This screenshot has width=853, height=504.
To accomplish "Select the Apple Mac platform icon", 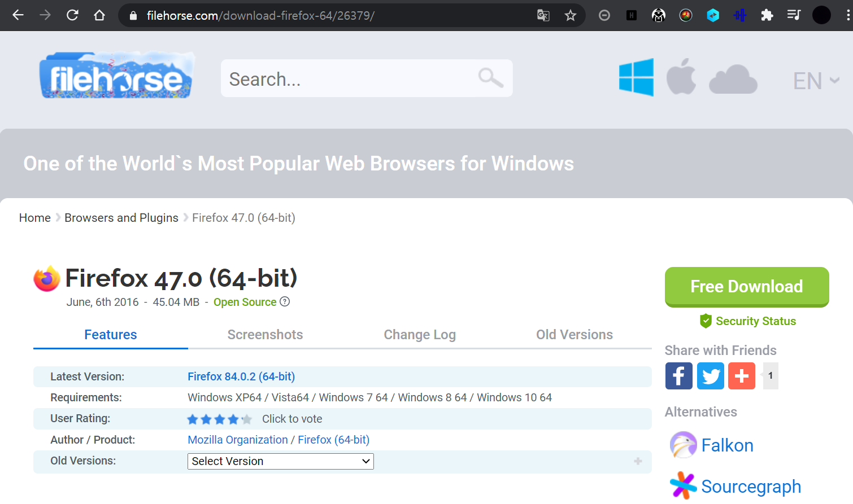I will click(681, 76).
